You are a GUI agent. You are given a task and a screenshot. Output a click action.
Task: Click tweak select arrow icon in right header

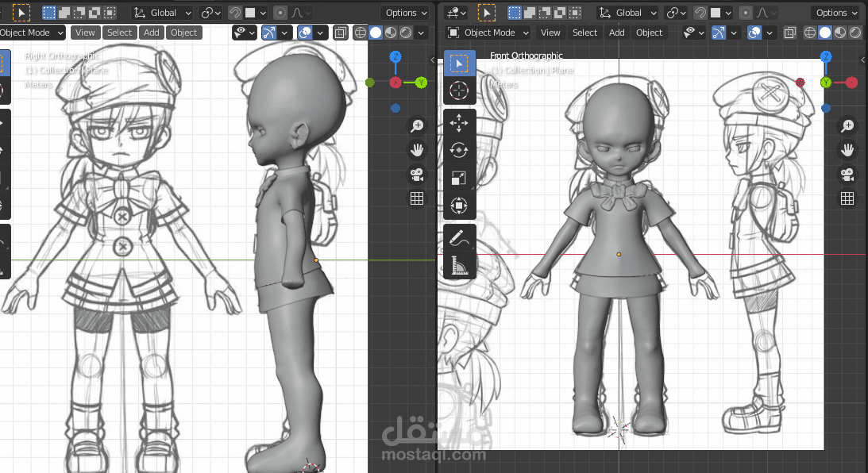[x=486, y=12]
